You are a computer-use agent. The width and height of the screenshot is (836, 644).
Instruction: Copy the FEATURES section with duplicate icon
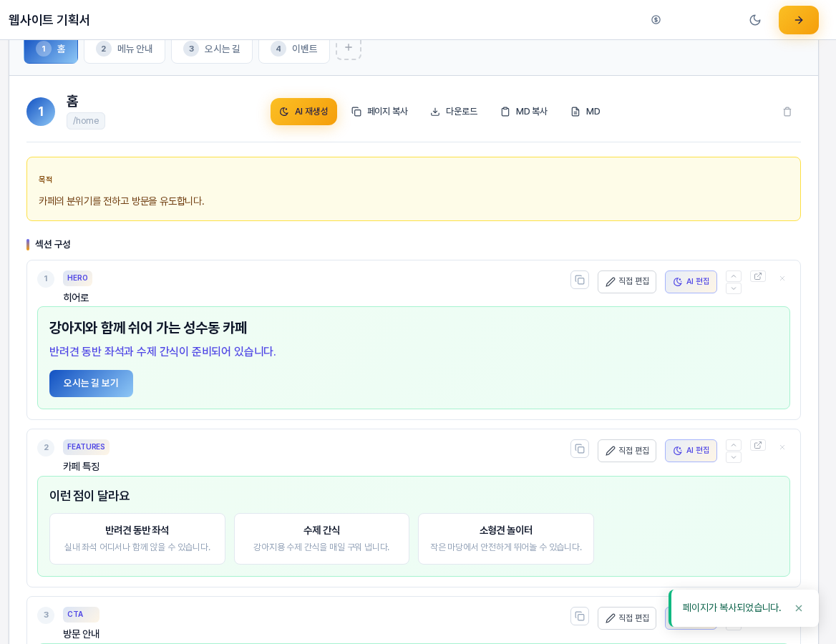pos(580,449)
